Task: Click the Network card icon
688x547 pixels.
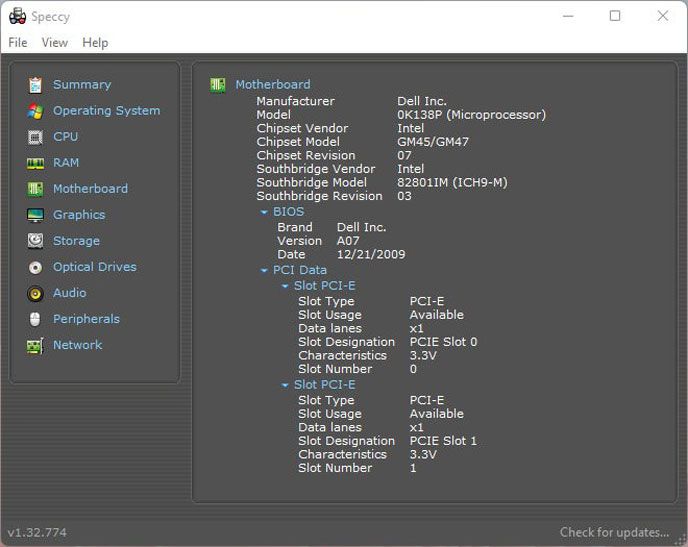Action: tap(36, 345)
